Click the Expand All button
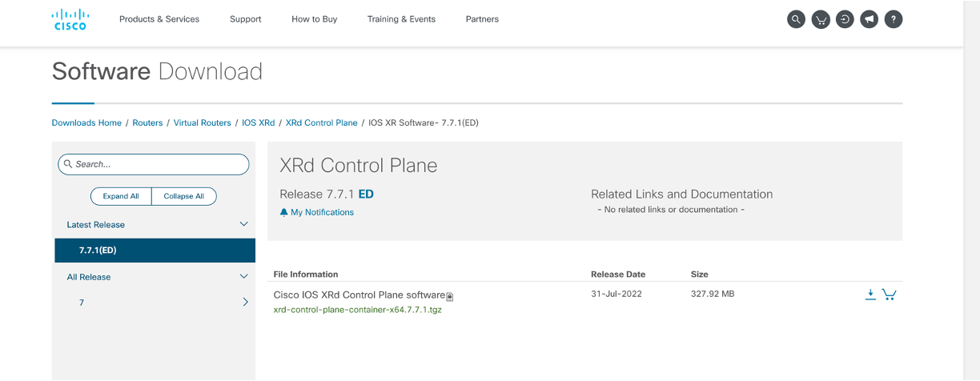Viewport: 980px width, 381px height. [x=121, y=196]
